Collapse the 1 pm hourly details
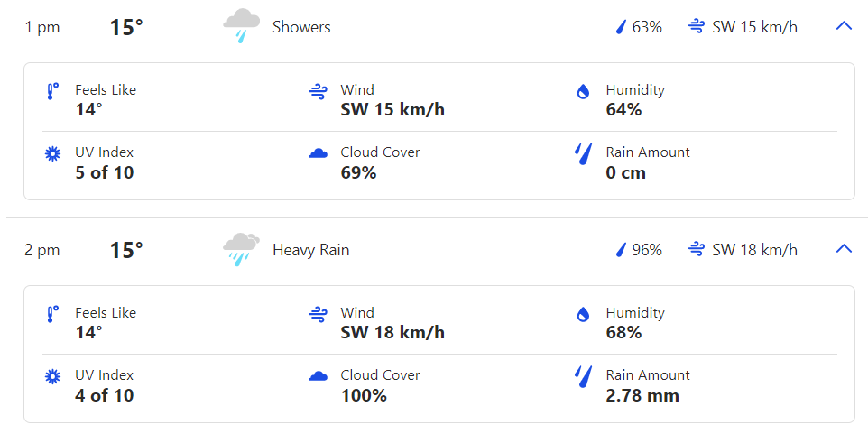The height and width of the screenshot is (434, 868). 844,26
